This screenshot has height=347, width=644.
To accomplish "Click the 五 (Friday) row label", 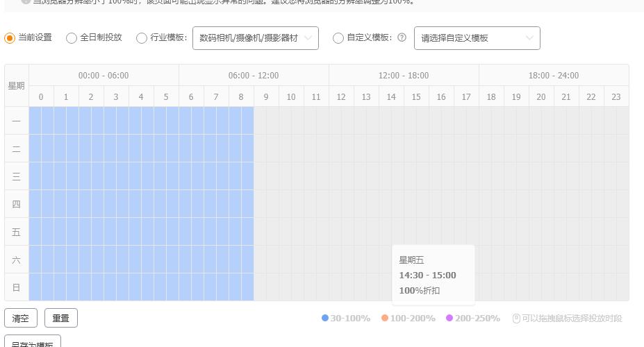I will 17,232.
